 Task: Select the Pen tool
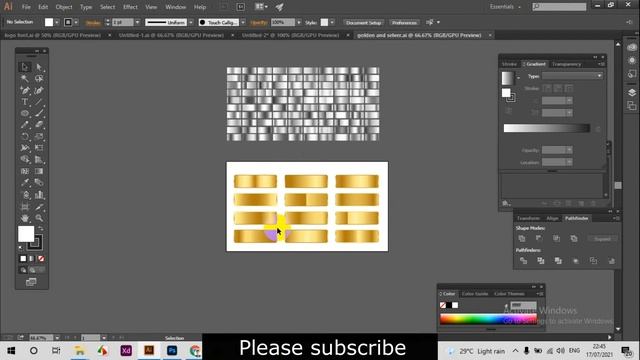(x=25, y=90)
